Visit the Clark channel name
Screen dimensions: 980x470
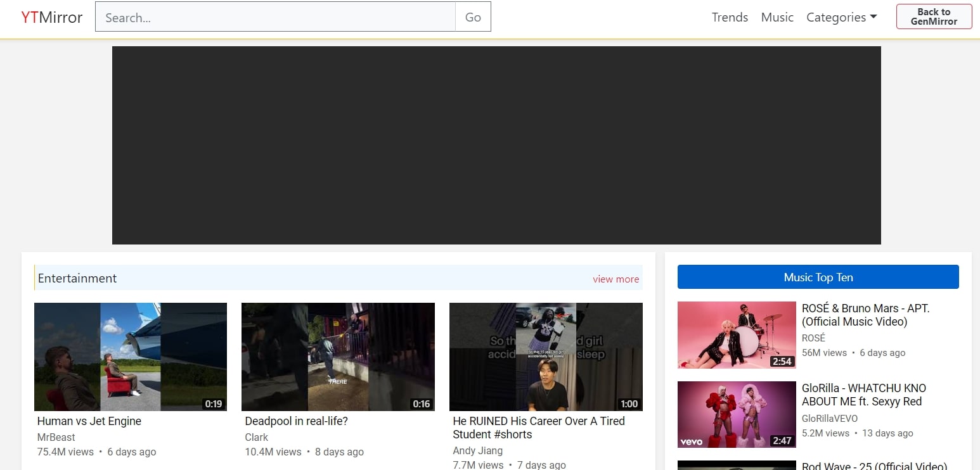pos(257,437)
